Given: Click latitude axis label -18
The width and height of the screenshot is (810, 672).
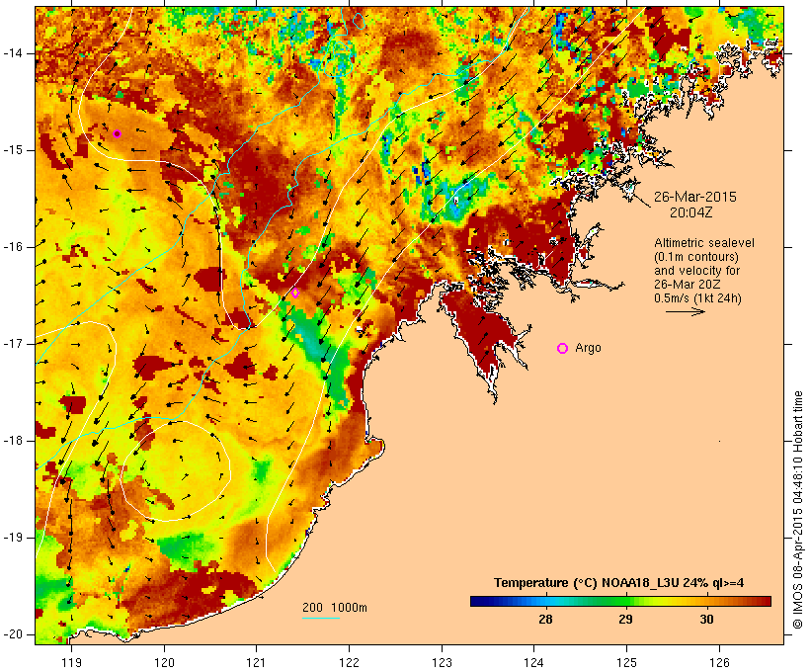Looking at the screenshot, I should click(13, 441).
